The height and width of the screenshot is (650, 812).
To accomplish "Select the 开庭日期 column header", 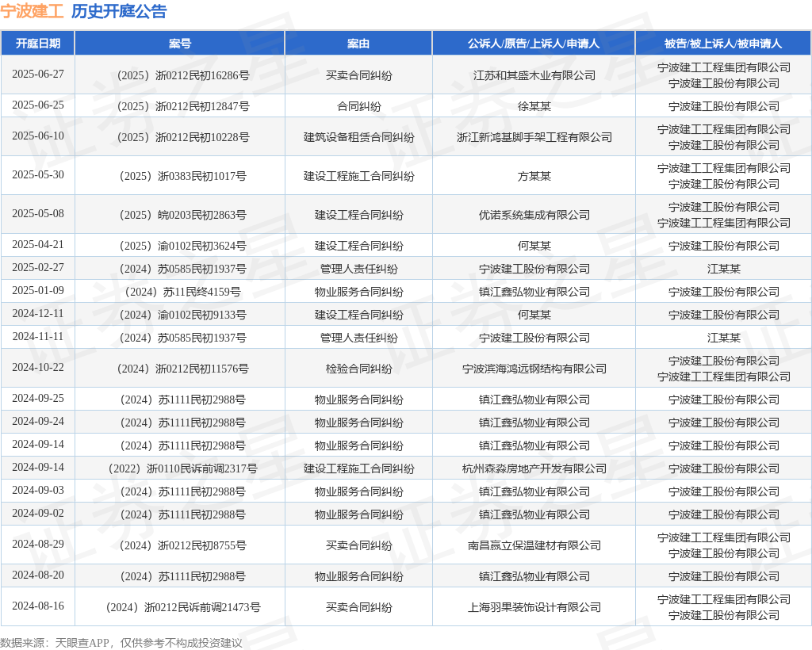I will coord(38,44).
